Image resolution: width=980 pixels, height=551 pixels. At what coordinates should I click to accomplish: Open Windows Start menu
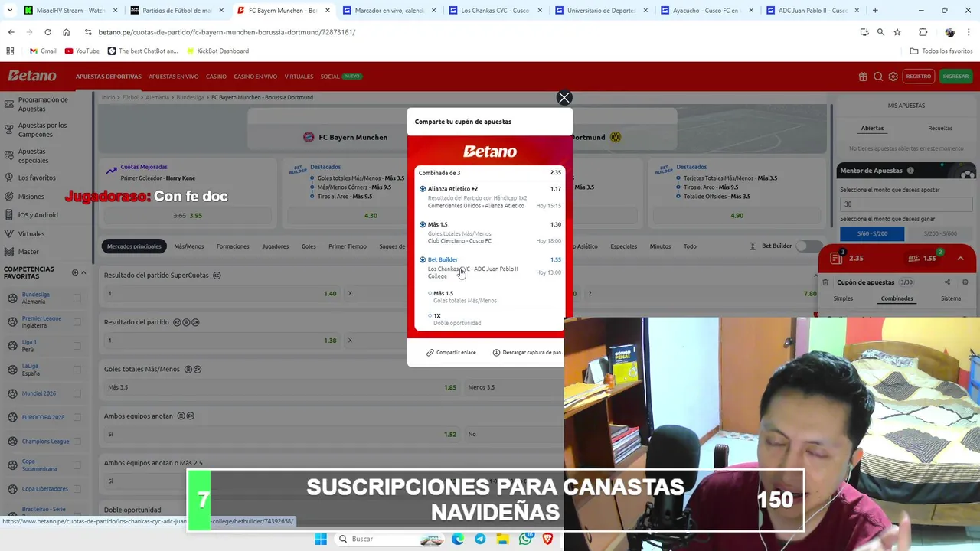pyautogui.click(x=321, y=539)
